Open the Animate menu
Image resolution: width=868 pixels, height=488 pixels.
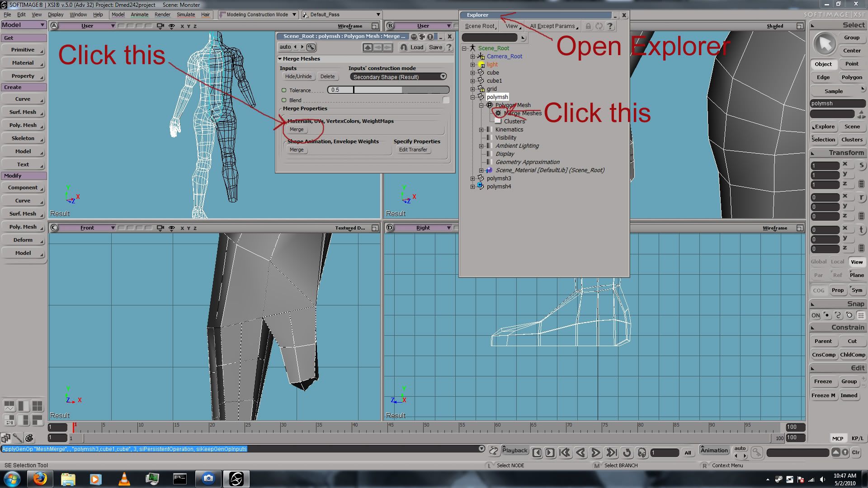(x=139, y=14)
